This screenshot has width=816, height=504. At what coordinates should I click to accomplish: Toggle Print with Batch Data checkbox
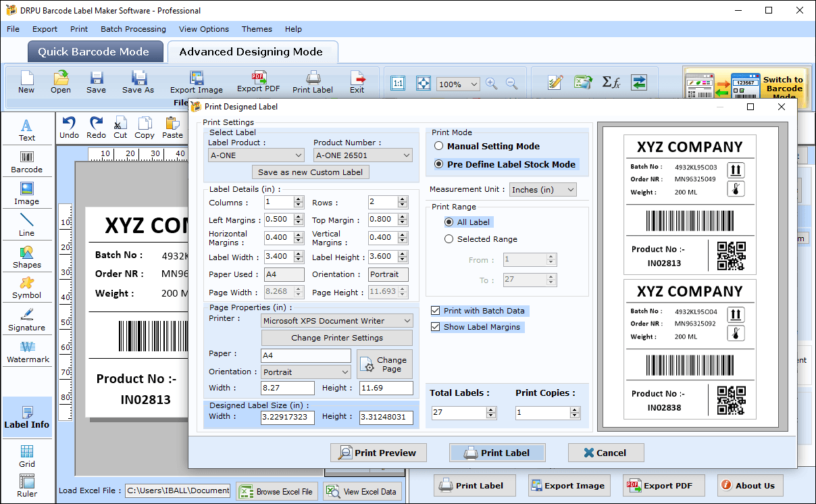click(436, 311)
